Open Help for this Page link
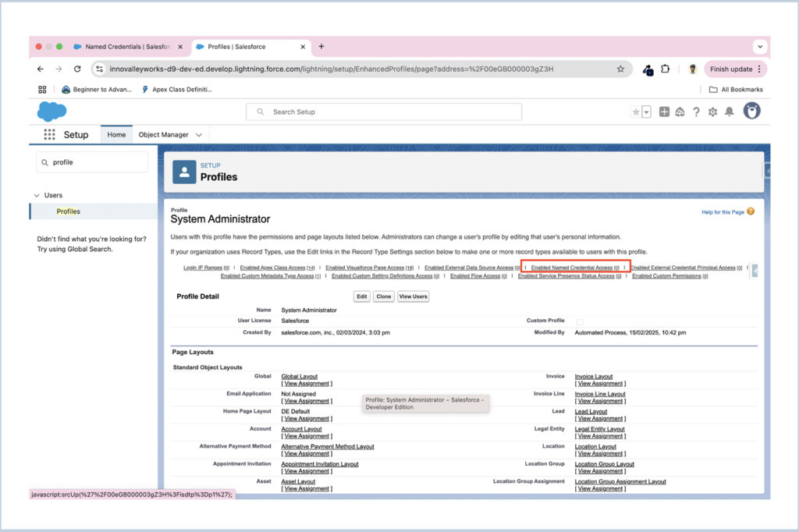The image size is (799, 532). click(x=723, y=212)
